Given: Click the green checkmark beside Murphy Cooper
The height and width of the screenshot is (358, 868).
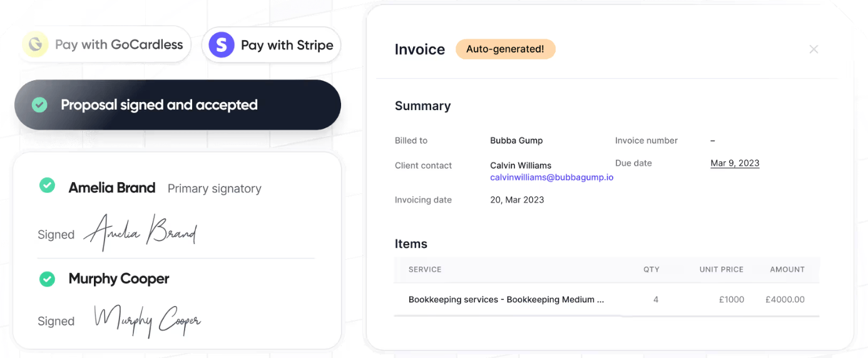Looking at the screenshot, I should tap(47, 279).
